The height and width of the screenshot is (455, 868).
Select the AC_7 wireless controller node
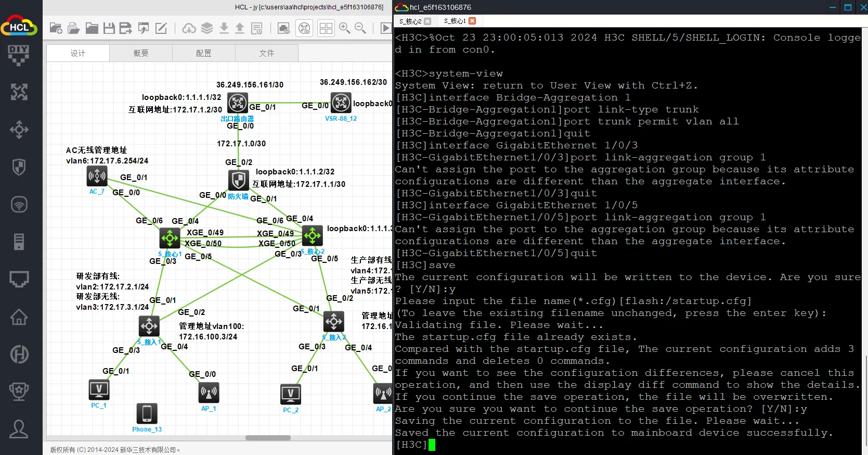(97, 176)
